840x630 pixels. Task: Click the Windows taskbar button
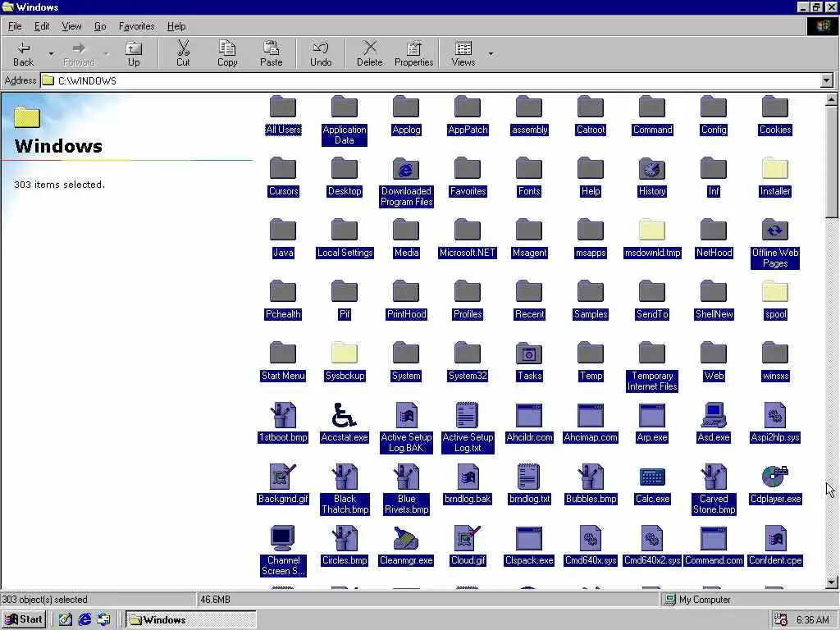point(191,620)
